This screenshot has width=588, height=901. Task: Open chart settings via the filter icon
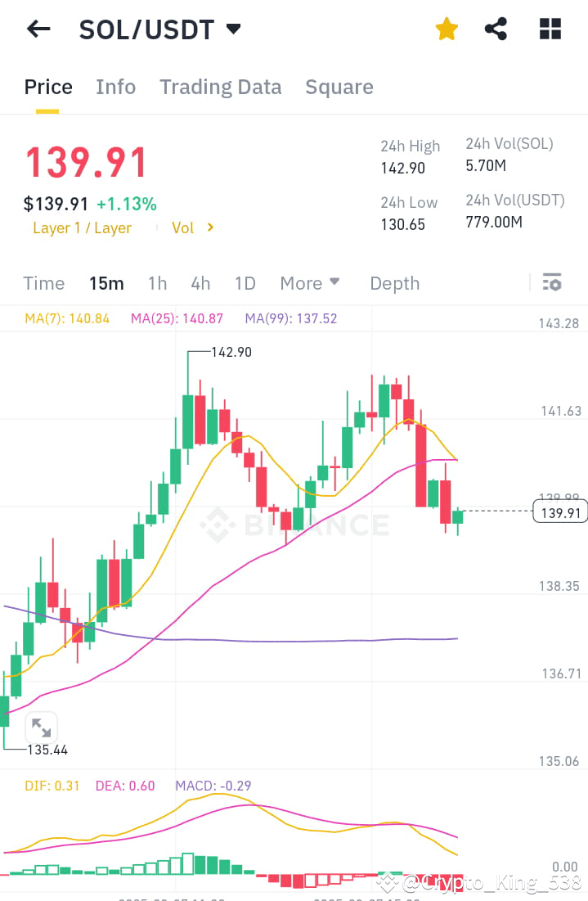(x=552, y=282)
